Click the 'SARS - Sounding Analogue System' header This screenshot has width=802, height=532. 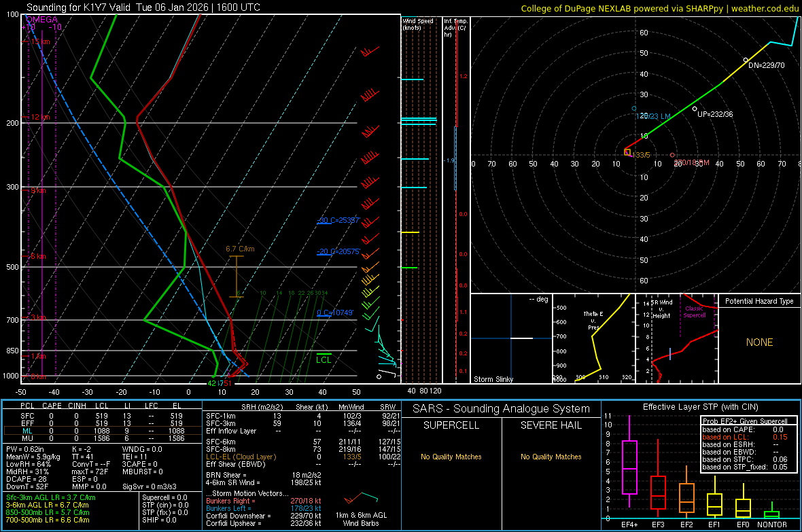coord(502,409)
